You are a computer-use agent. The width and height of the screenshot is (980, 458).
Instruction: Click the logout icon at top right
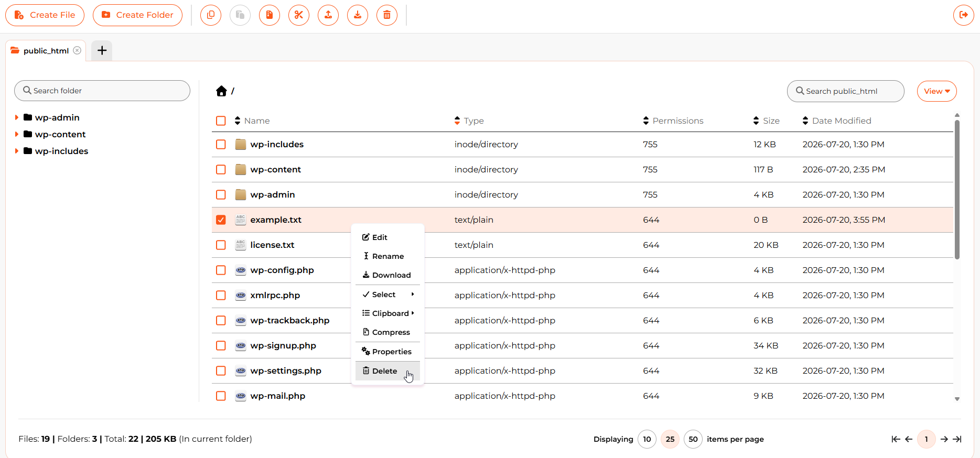click(964, 15)
